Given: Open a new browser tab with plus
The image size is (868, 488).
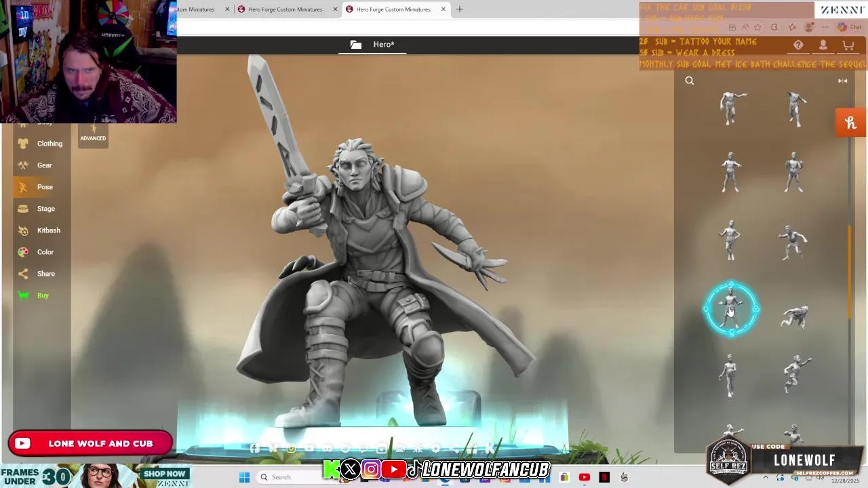Looking at the screenshot, I should (x=460, y=9).
